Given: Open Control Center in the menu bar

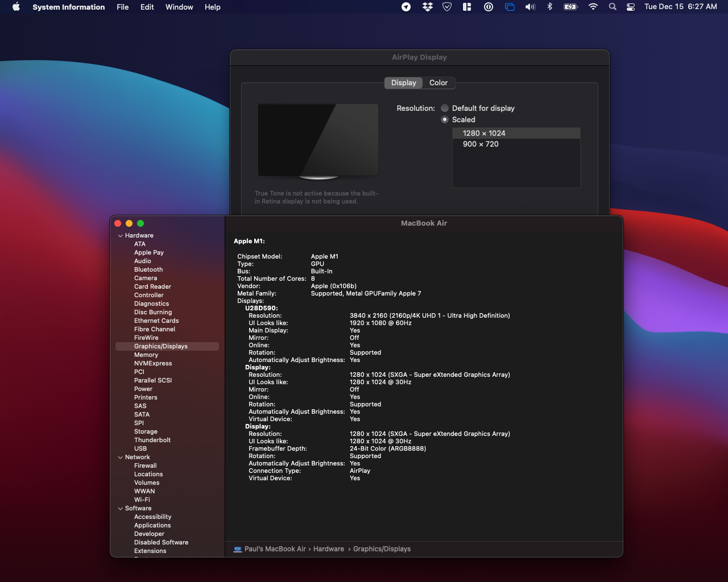Looking at the screenshot, I should (631, 7).
